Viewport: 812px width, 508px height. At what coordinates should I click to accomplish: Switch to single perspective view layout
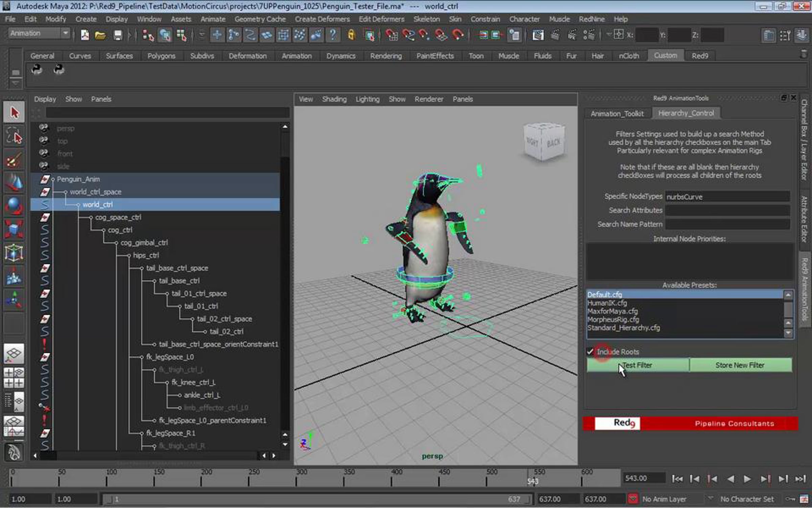tap(14, 354)
